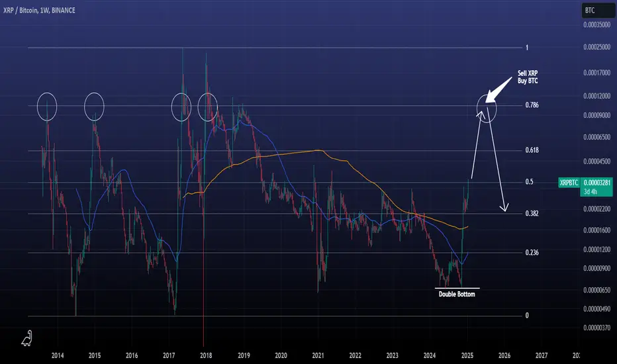This screenshot has height=364, width=617.
Task: Click the 0.786 Fibonacci level label
Action: coord(532,105)
